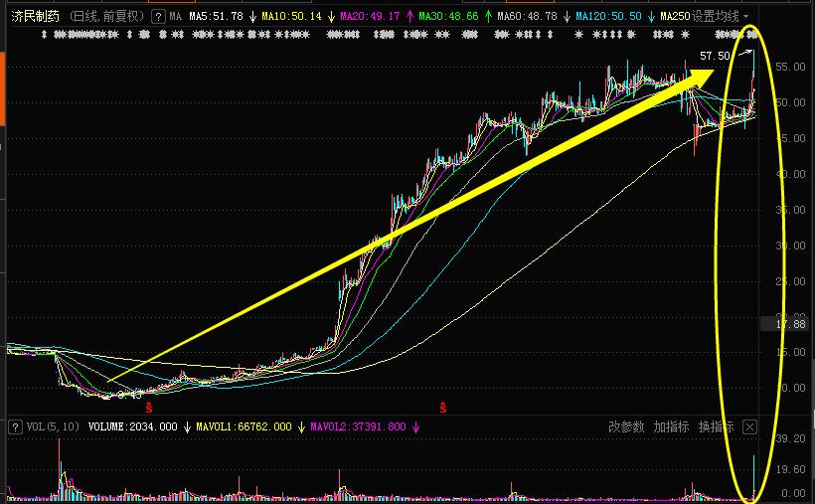Click the magenta down arrow after MAVOL2 value

(x=415, y=427)
